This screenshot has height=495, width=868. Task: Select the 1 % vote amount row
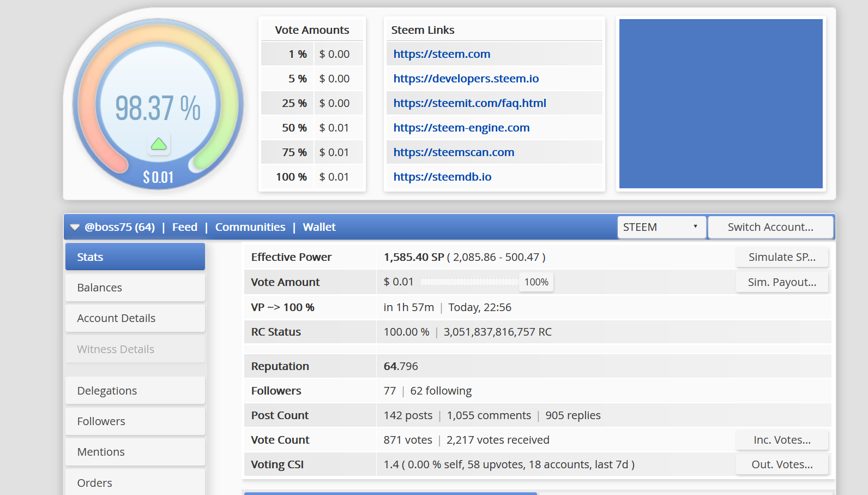click(x=312, y=54)
